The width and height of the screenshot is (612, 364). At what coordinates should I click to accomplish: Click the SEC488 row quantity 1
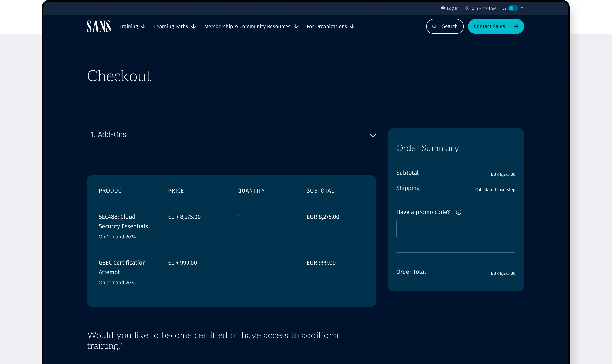(238, 217)
